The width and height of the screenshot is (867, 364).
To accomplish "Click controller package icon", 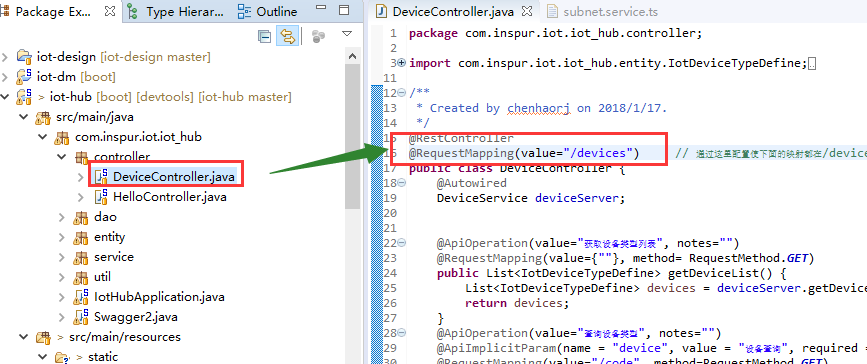I will point(81,157).
